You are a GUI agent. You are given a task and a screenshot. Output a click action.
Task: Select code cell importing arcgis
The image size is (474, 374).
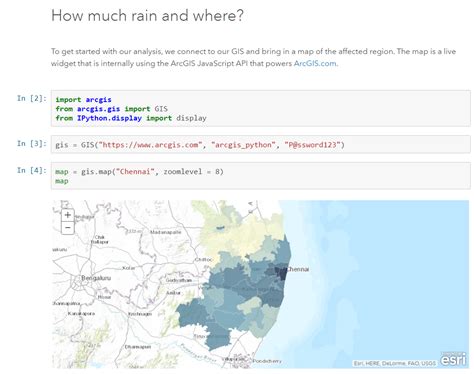261,108
